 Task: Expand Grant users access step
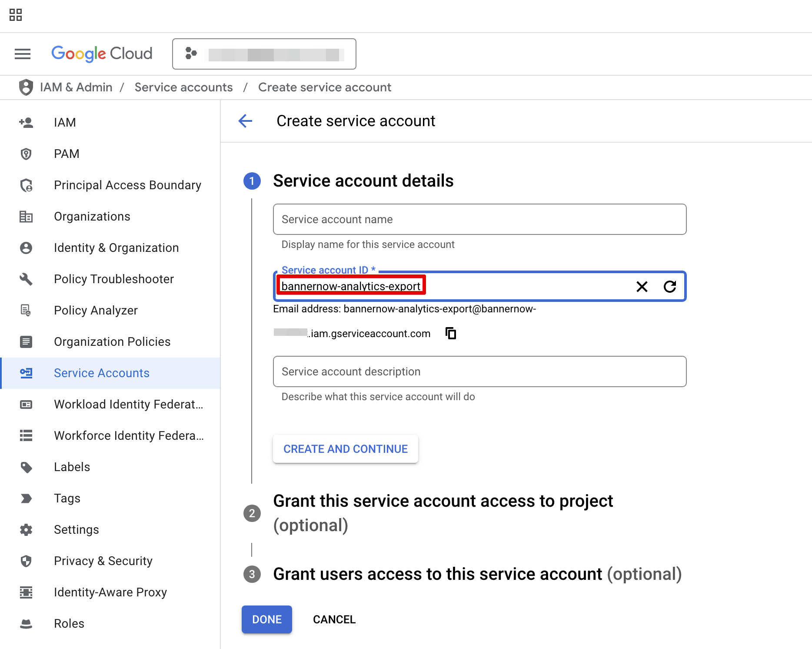coord(477,574)
